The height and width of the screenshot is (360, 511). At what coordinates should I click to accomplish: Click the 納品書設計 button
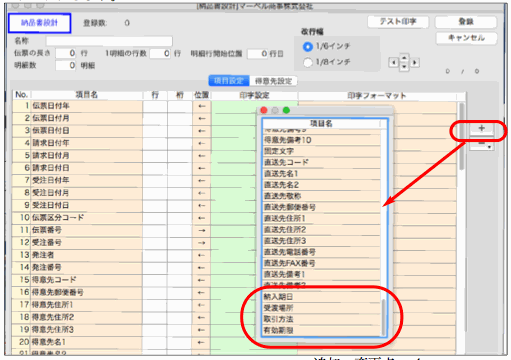click(x=39, y=23)
